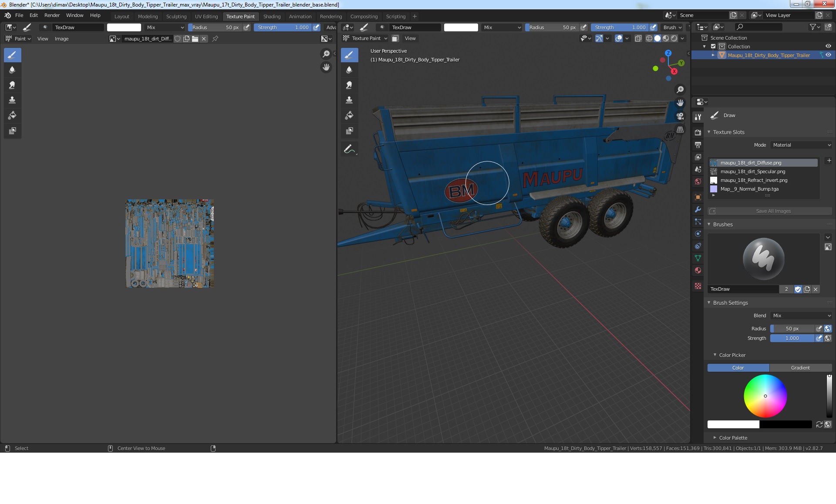The width and height of the screenshot is (836, 504).
Task: Toggle Collection visibility eye in outliner
Action: click(x=828, y=47)
